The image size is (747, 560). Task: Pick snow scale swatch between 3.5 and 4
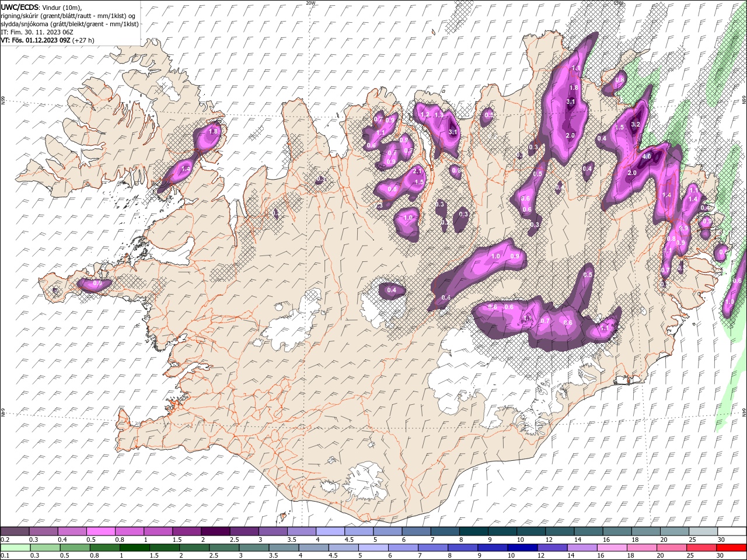[x=302, y=531]
